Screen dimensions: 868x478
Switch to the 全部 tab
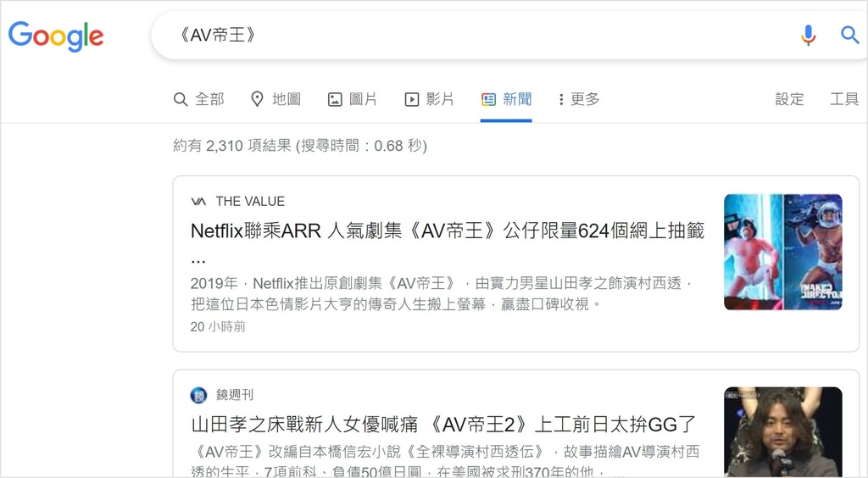[198, 99]
